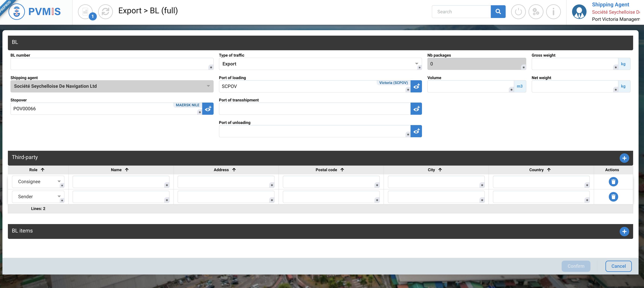Open Stopover lookup eye button
The image size is (644, 288).
[x=208, y=109]
